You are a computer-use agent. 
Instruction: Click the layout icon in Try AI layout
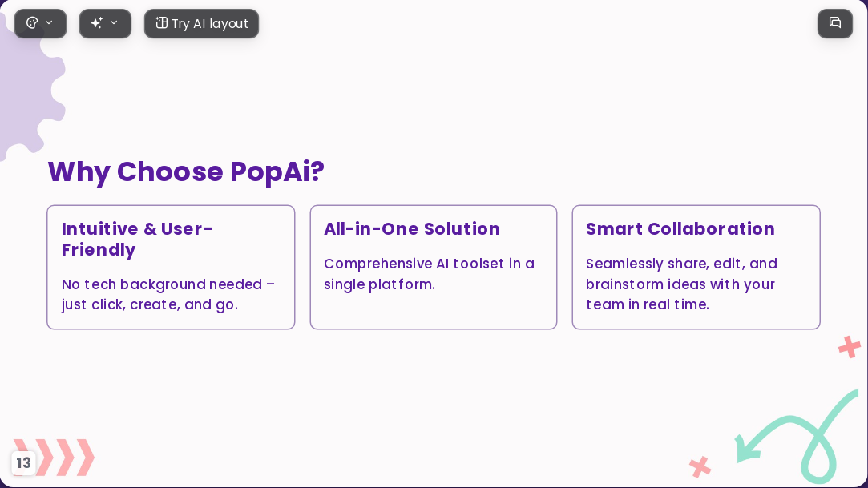coord(161,22)
